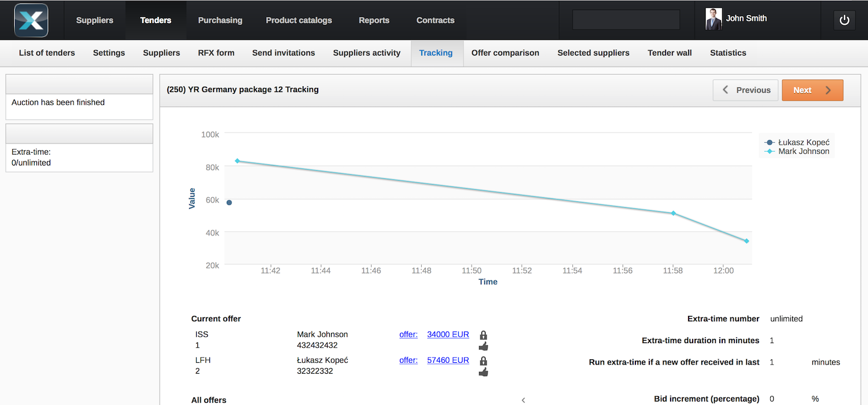
Task: Open the Reports menu
Action: [x=374, y=20]
